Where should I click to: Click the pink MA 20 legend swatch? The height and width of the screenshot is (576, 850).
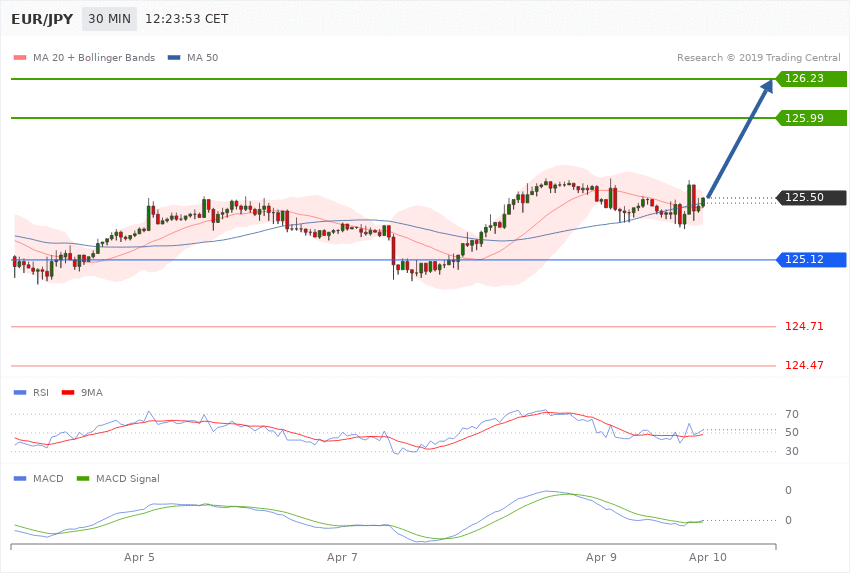pos(20,57)
